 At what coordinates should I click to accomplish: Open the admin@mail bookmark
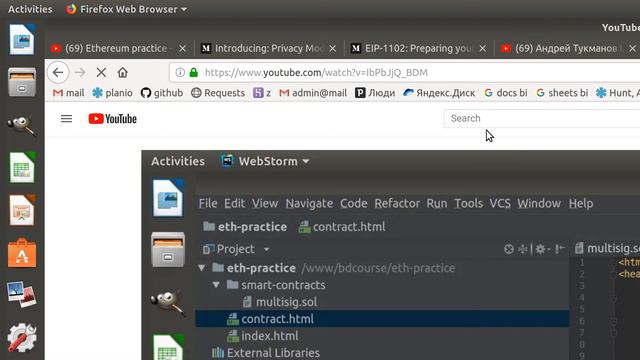tap(313, 93)
